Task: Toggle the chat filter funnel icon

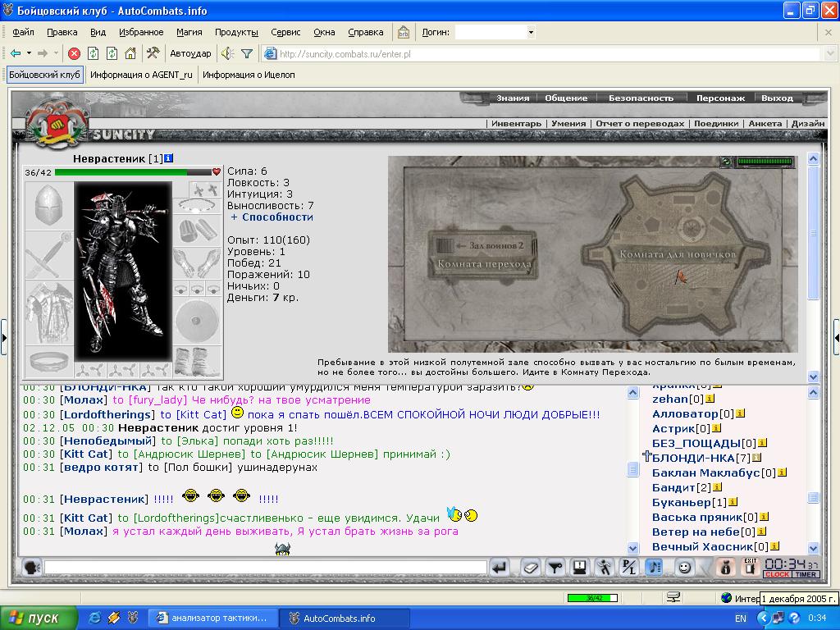Action: pyautogui.click(x=555, y=568)
